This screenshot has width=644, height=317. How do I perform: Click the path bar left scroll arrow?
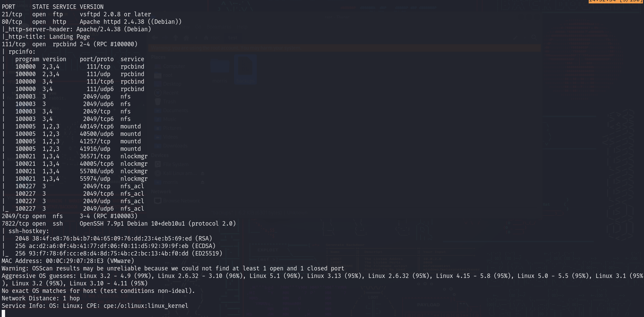(x=196, y=38)
